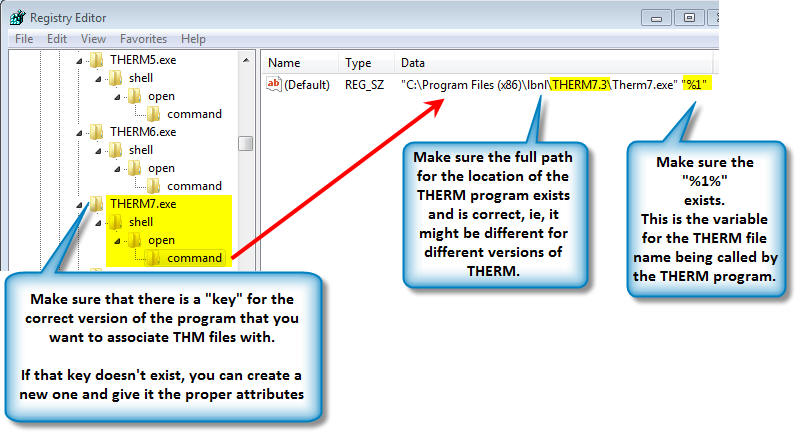
Task: Open the File menu
Action: (x=24, y=39)
